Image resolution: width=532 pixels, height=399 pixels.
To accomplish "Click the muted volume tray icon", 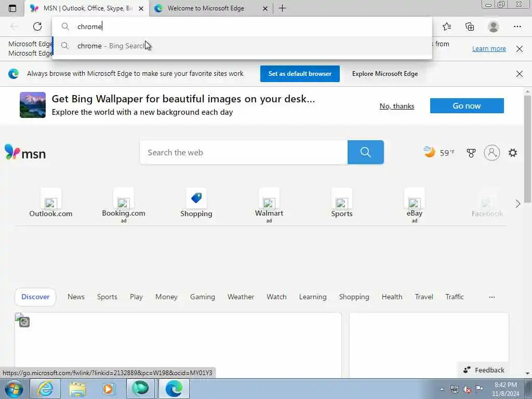I will pyautogui.click(x=467, y=390).
